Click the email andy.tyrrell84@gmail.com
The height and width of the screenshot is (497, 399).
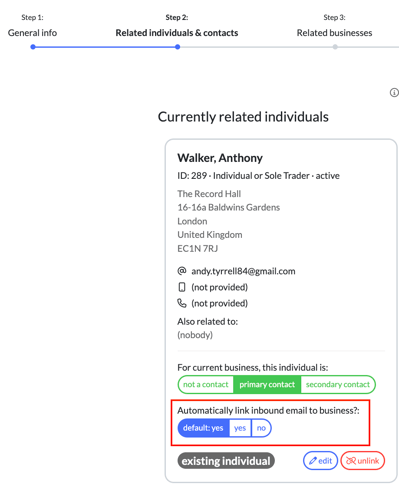(243, 271)
